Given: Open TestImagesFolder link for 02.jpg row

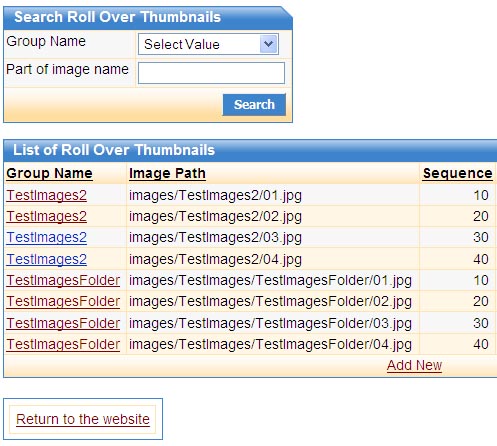Looking at the screenshot, I should click(63, 301).
